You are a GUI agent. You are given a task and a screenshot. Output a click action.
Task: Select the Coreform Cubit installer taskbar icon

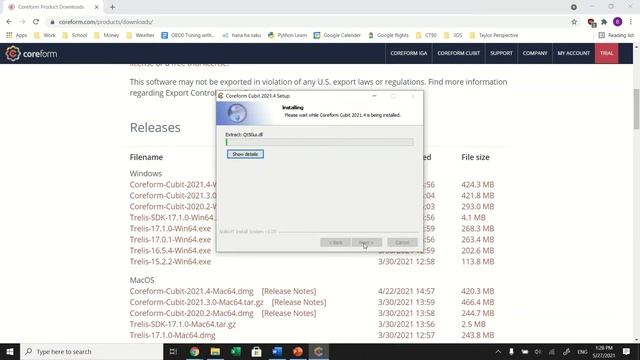click(x=319, y=351)
